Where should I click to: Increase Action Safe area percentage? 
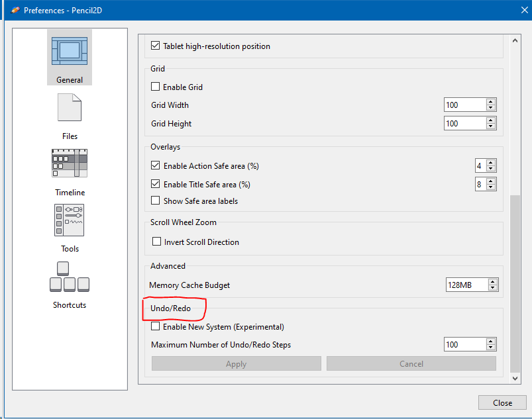(x=491, y=162)
